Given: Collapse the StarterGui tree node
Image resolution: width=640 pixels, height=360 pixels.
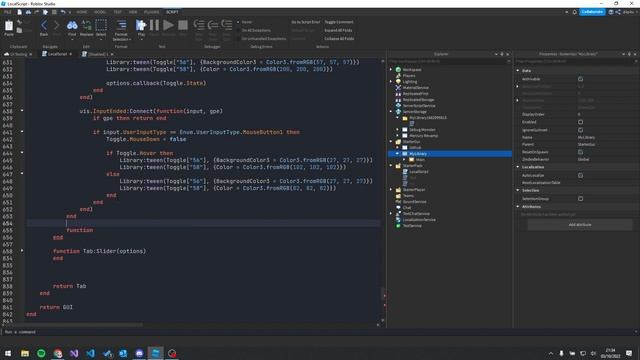Looking at the screenshot, I should pyautogui.click(x=391, y=142).
